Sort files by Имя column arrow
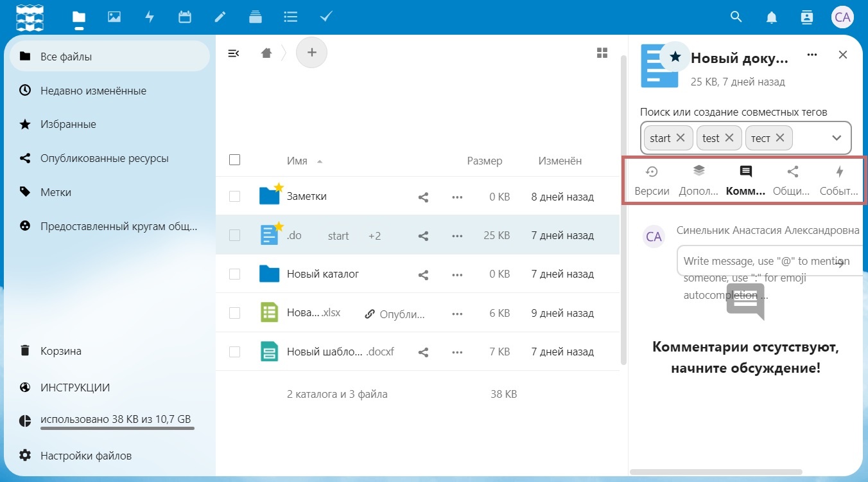The image size is (868, 482). click(x=320, y=161)
